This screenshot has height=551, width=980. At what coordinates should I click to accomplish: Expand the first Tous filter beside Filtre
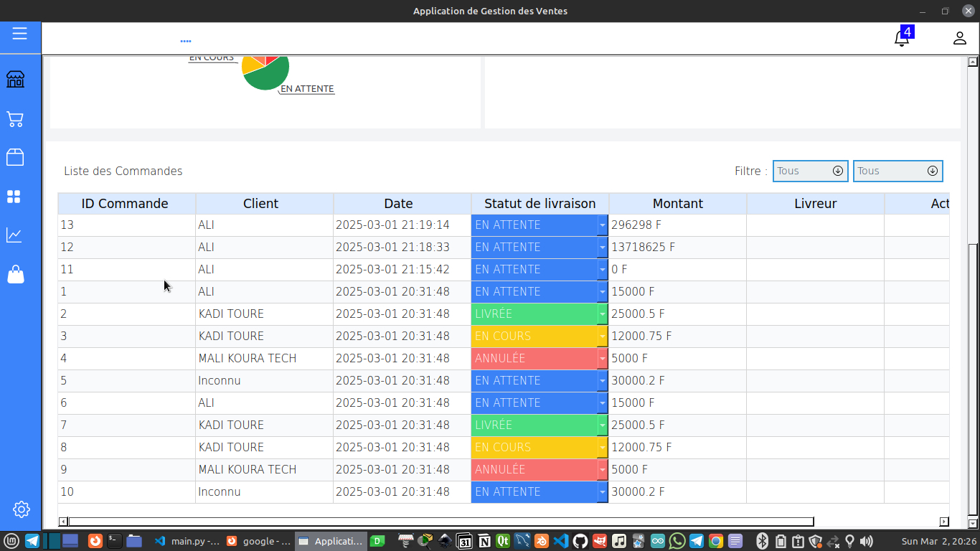(810, 171)
